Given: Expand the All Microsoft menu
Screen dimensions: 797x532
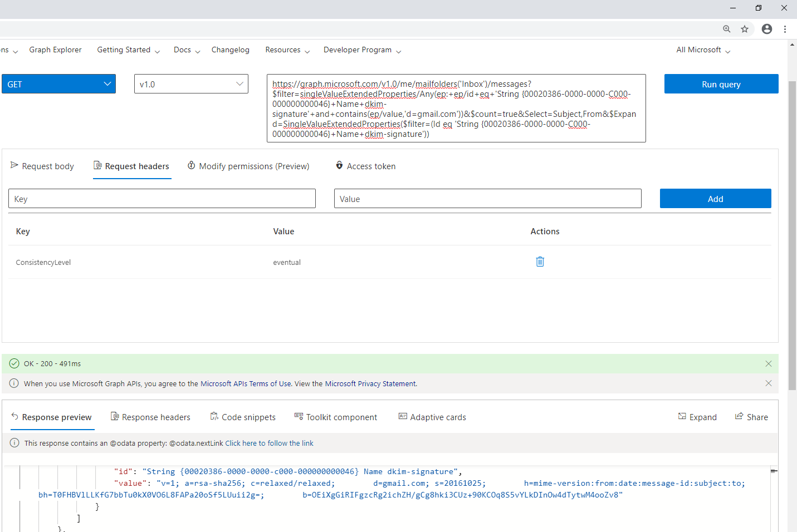Looking at the screenshot, I should tap(703, 50).
